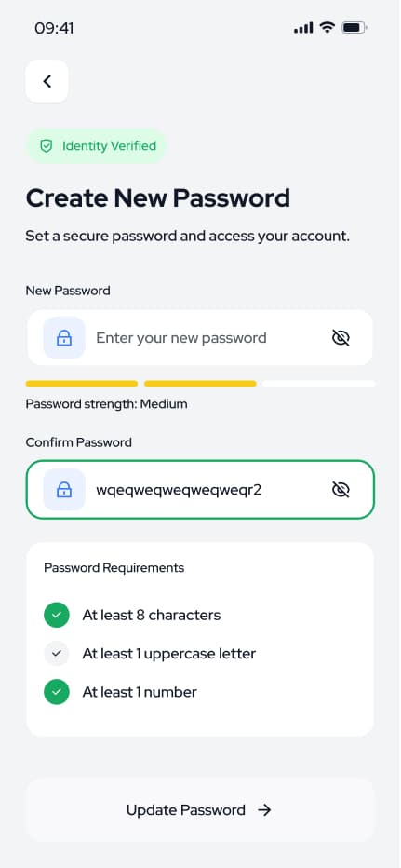This screenshot has width=401, height=868.
Task: Click the green check for 8 characters
Action: 57,615
